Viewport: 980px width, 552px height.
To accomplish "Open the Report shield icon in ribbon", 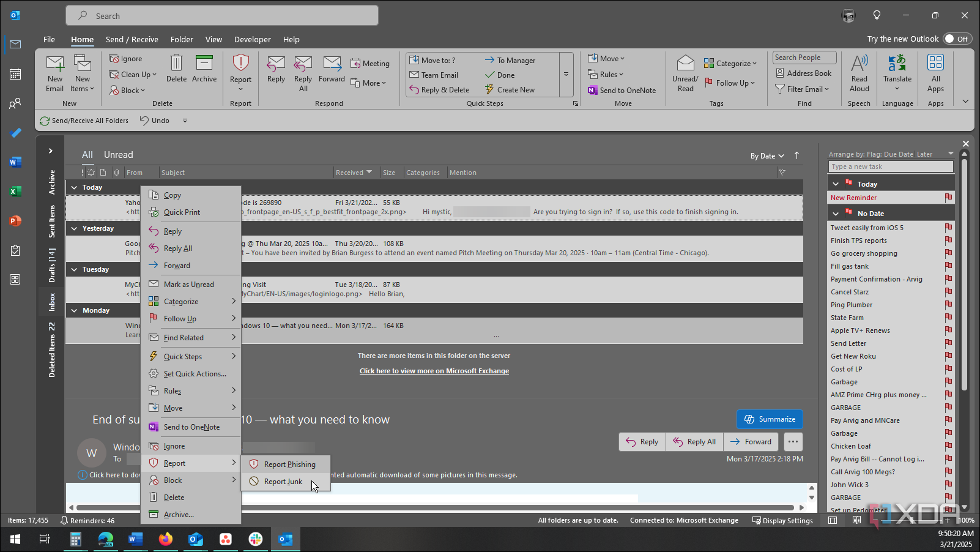I will 241,72.
